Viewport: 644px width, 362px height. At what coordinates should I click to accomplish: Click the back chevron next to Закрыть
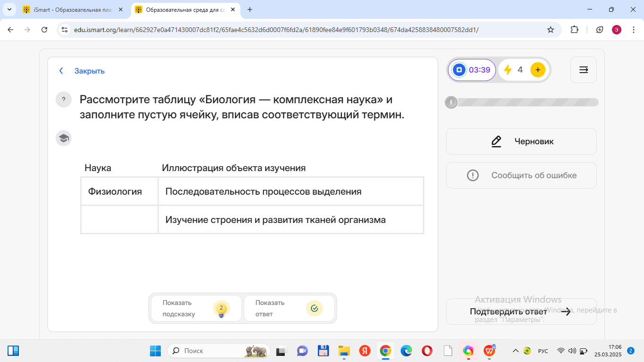61,71
